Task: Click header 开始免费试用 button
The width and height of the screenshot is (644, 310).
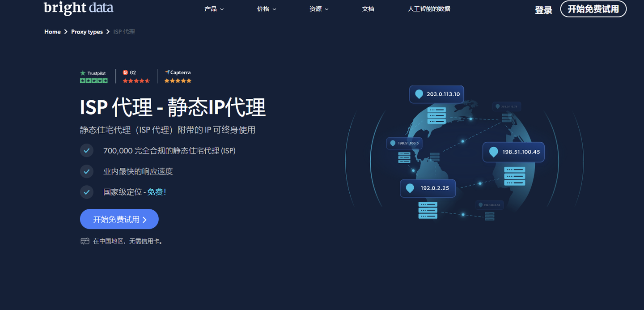Action: (x=593, y=9)
